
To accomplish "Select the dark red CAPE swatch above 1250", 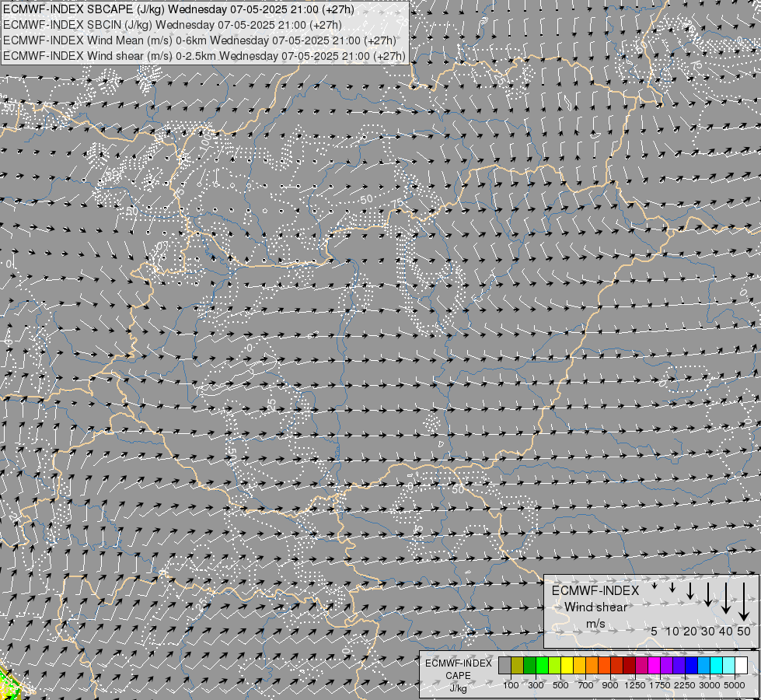I will 629,666.
